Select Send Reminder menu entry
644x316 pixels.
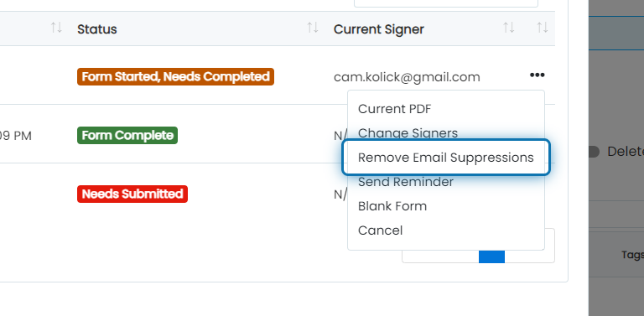pyautogui.click(x=406, y=182)
